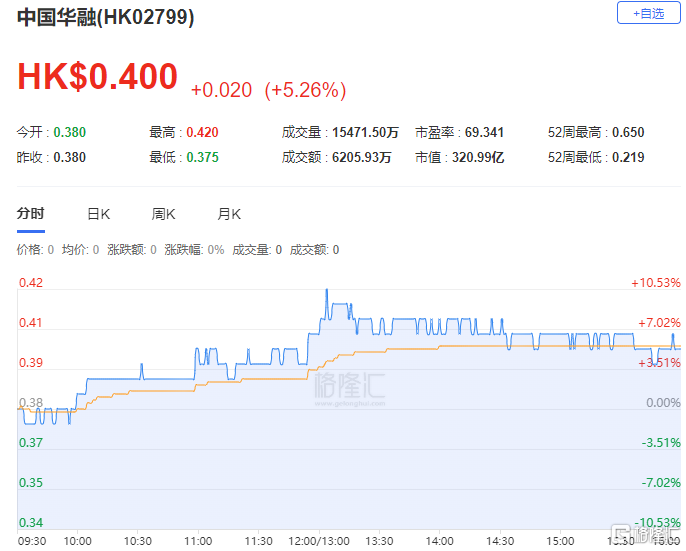Image resolution: width=686 pixels, height=551 pixels.
Task: Switch to the 日K tab
Action: 99,214
